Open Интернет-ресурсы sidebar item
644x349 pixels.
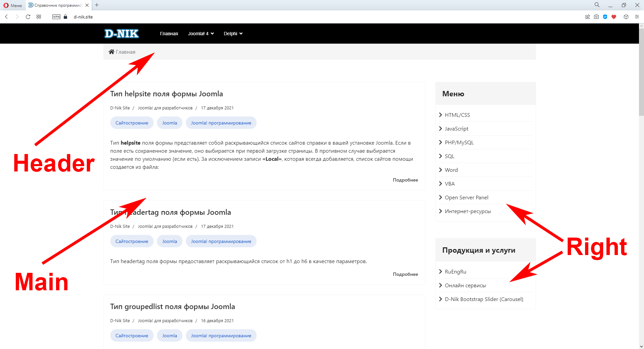click(x=468, y=211)
